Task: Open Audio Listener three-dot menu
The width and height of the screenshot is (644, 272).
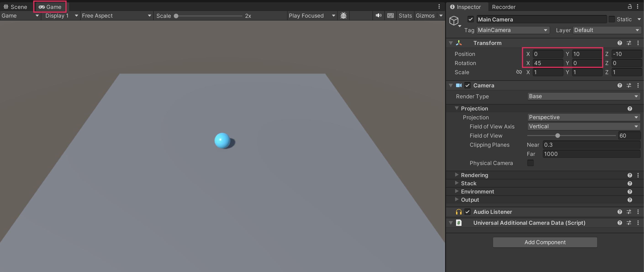Action: pyautogui.click(x=638, y=212)
